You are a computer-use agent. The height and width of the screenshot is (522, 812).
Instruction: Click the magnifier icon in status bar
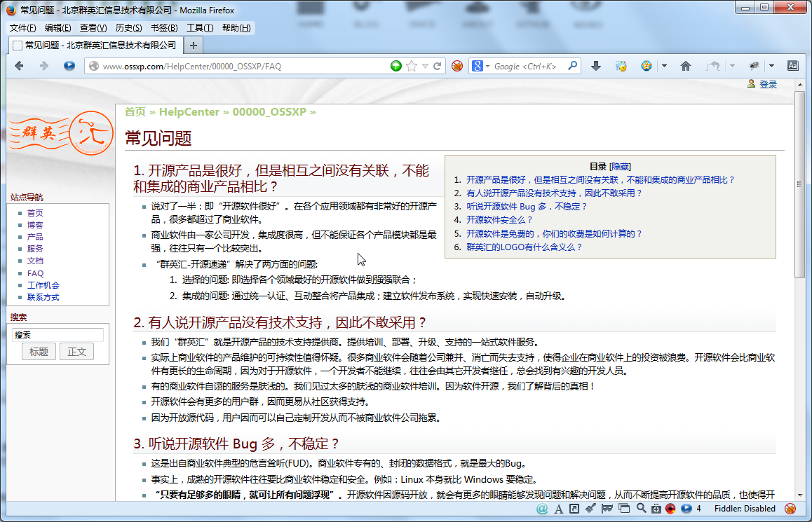click(641, 508)
